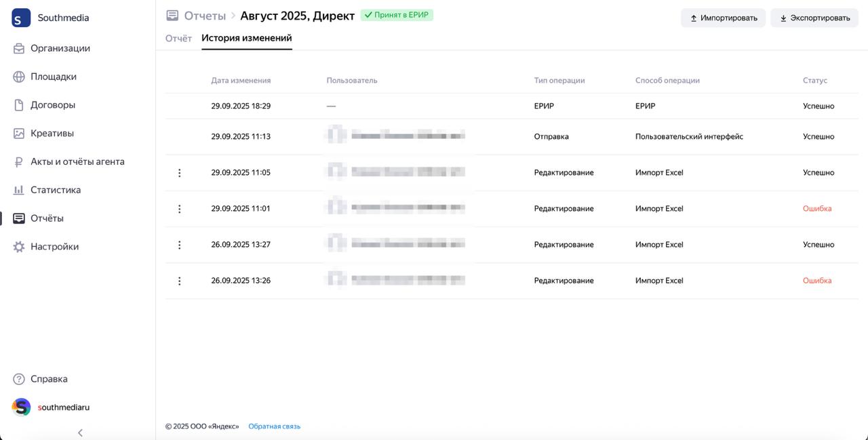868x440 pixels.
Task: Click the Креативы image icon
Action: pyautogui.click(x=19, y=134)
